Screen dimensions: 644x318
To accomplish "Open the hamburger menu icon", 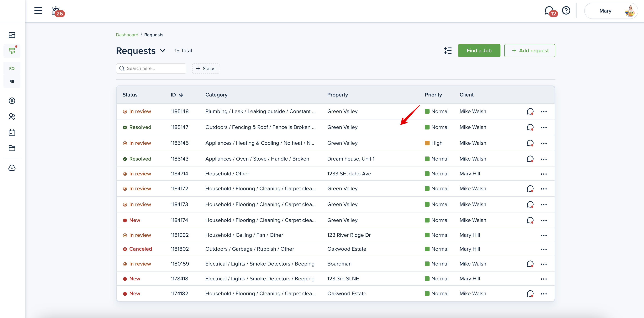I will (x=38, y=11).
